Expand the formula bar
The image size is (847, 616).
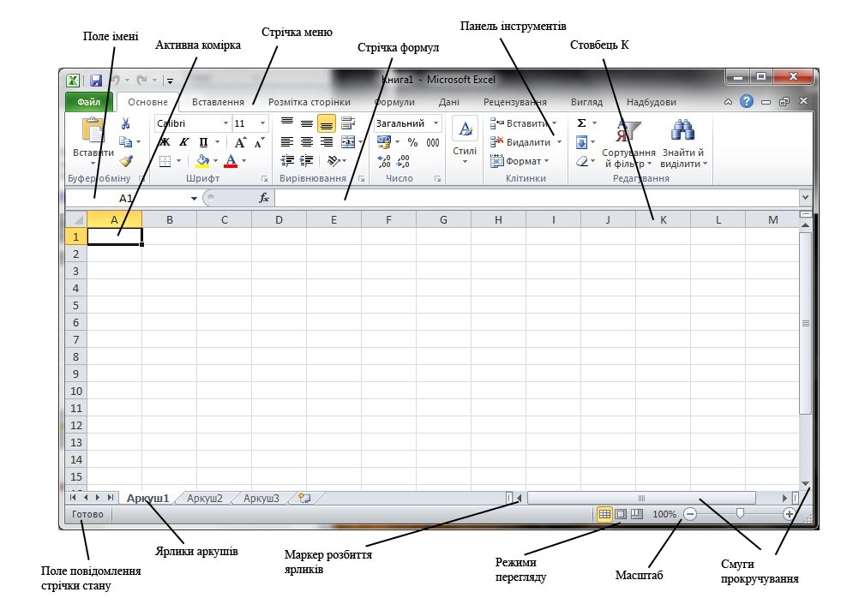coord(805,198)
